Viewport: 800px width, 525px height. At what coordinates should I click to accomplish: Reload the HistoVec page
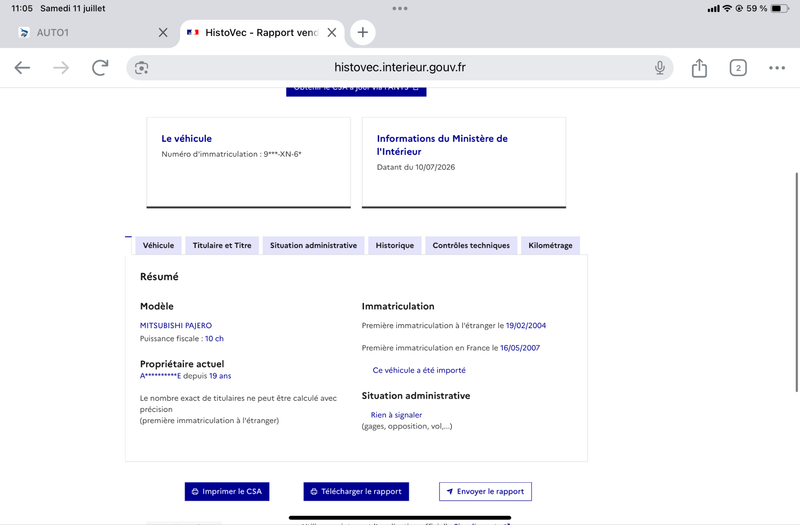(x=100, y=68)
